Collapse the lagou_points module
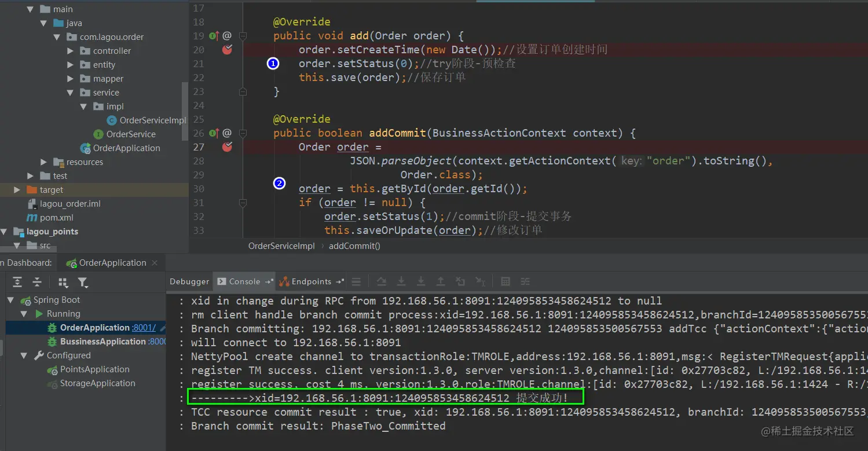Image resolution: width=868 pixels, height=451 pixels. click(x=4, y=232)
